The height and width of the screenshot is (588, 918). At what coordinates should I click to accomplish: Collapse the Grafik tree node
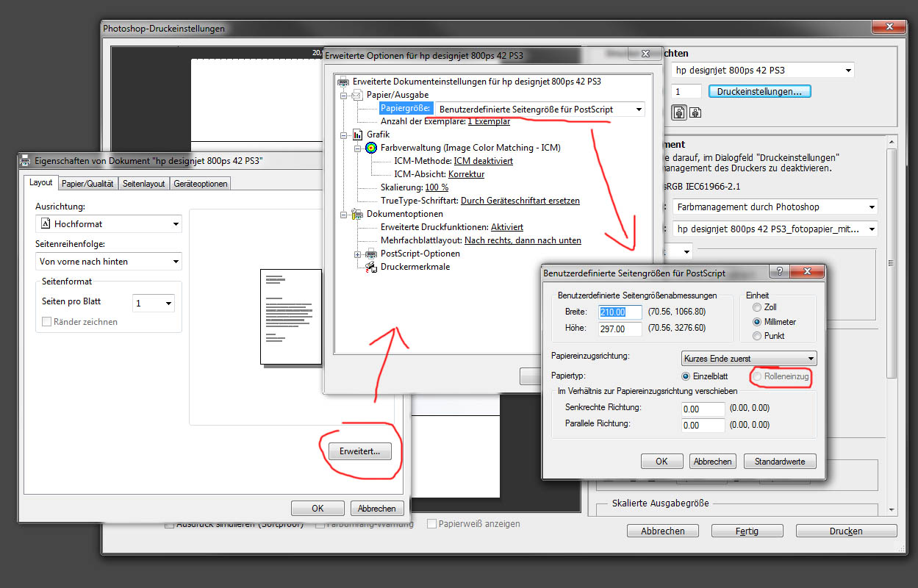343,135
